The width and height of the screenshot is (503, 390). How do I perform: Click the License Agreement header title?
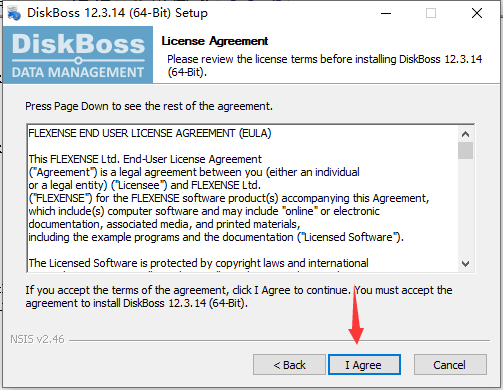(x=215, y=41)
